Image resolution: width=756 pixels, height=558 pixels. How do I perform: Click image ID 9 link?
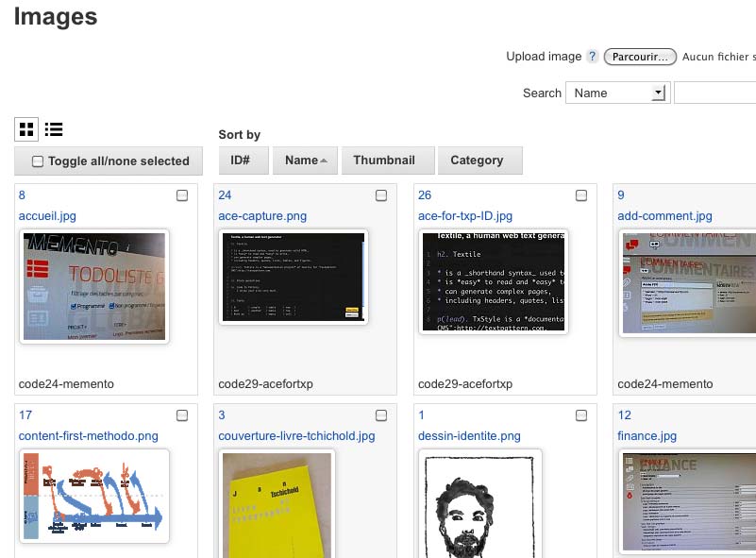pyautogui.click(x=621, y=195)
